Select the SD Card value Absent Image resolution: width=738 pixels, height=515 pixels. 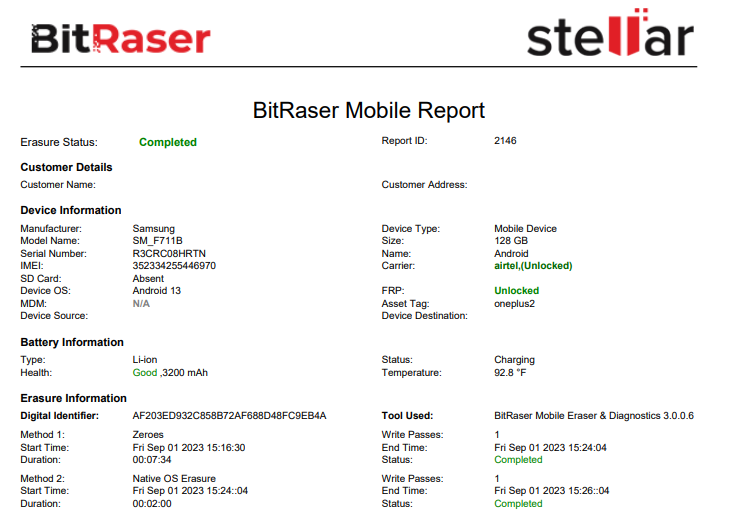(x=148, y=279)
